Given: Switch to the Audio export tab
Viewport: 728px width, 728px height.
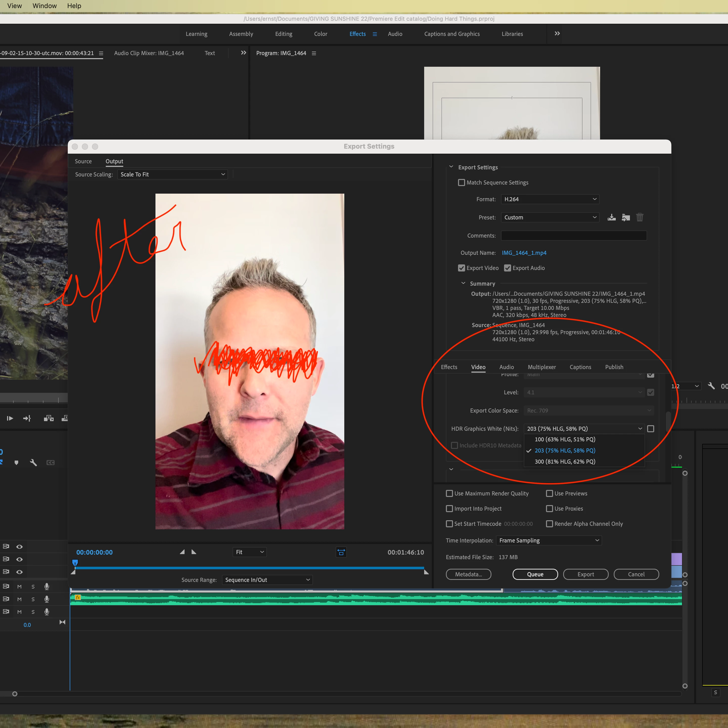Looking at the screenshot, I should click(506, 367).
